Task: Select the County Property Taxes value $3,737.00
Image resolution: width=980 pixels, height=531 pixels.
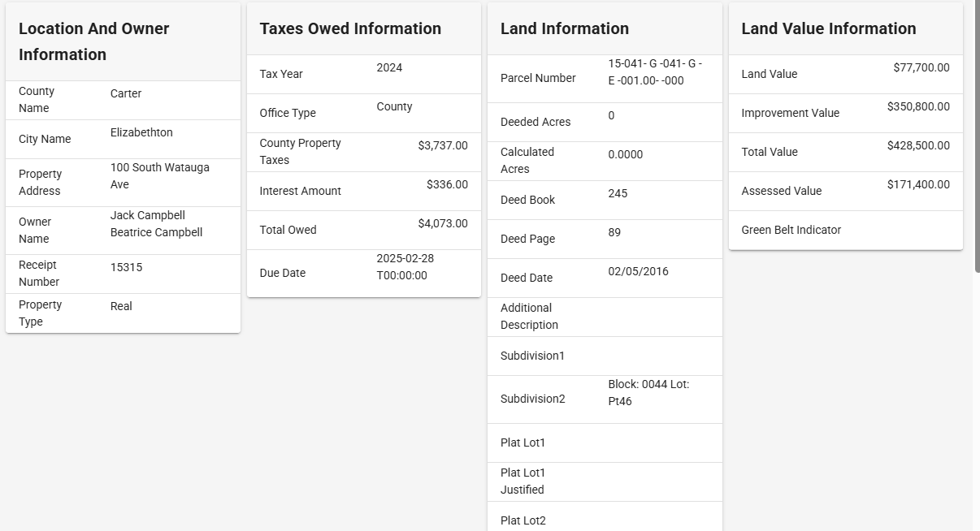Action: [442, 145]
